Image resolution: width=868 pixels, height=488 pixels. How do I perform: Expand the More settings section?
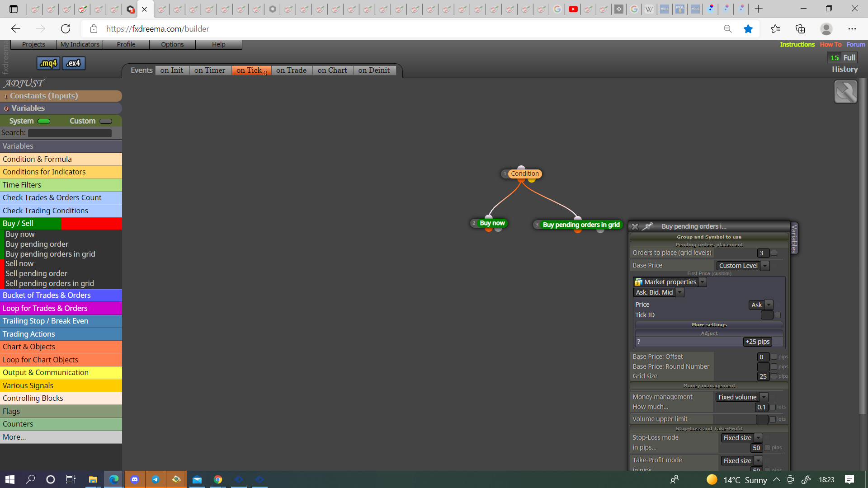click(x=709, y=324)
